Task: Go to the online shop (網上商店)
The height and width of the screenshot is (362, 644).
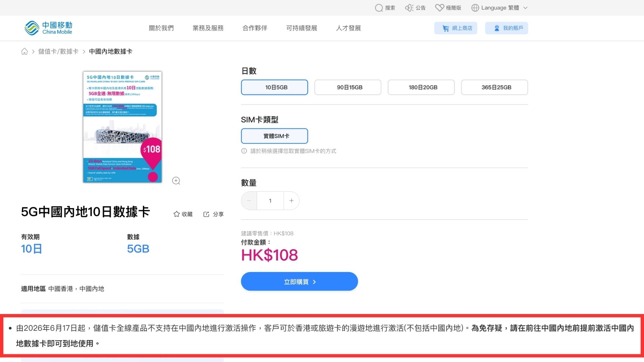Action: pos(455,28)
